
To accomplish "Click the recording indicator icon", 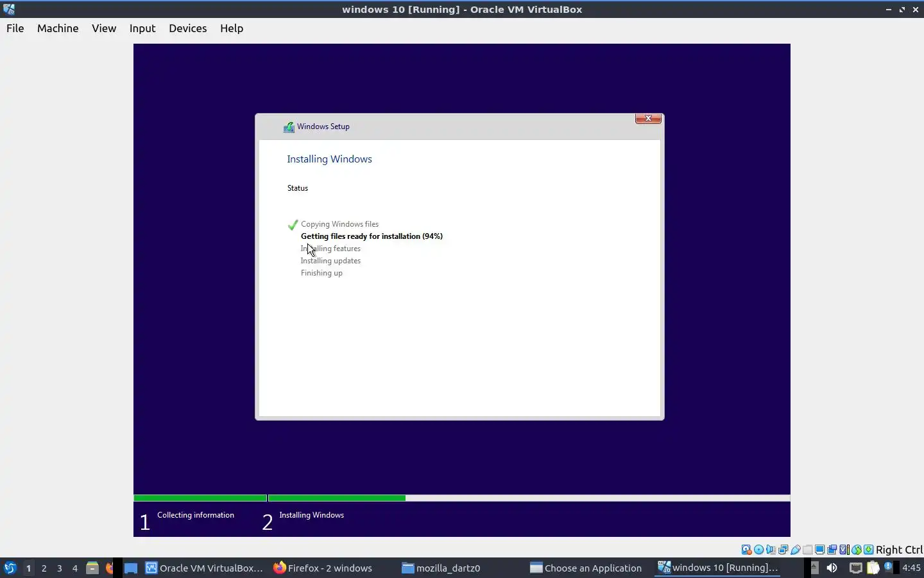I will [x=832, y=550].
